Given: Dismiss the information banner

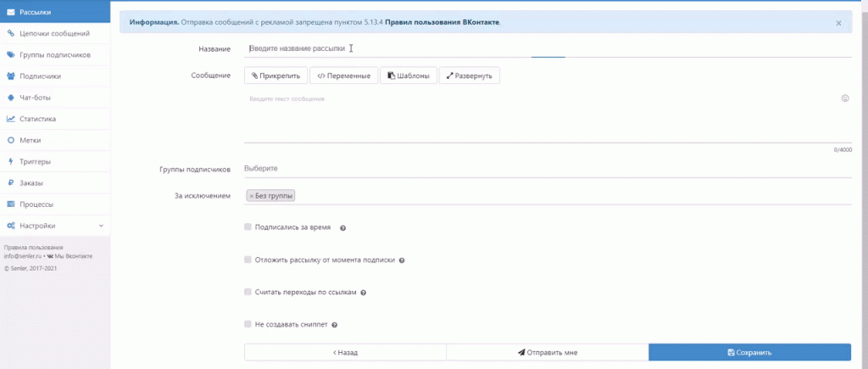Looking at the screenshot, I should click(x=838, y=23).
